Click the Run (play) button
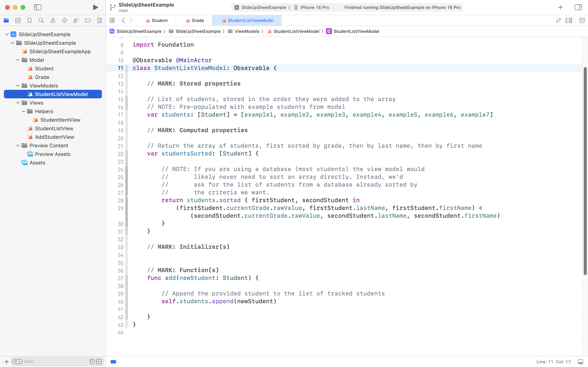 click(x=95, y=7)
